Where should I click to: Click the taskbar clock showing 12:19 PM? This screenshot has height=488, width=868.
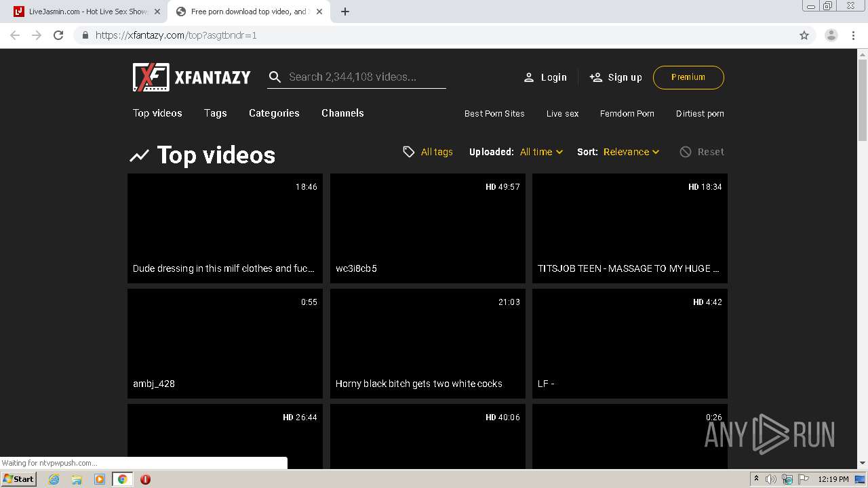pos(833,479)
